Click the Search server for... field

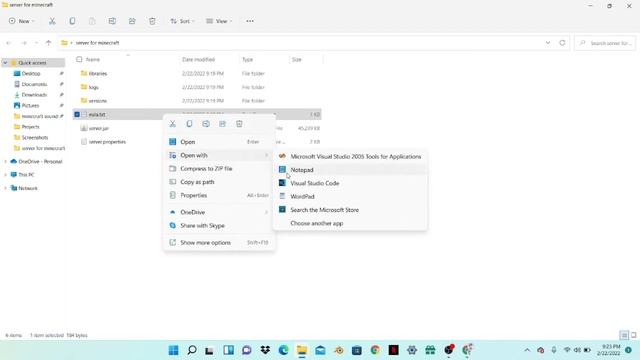coord(605,43)
